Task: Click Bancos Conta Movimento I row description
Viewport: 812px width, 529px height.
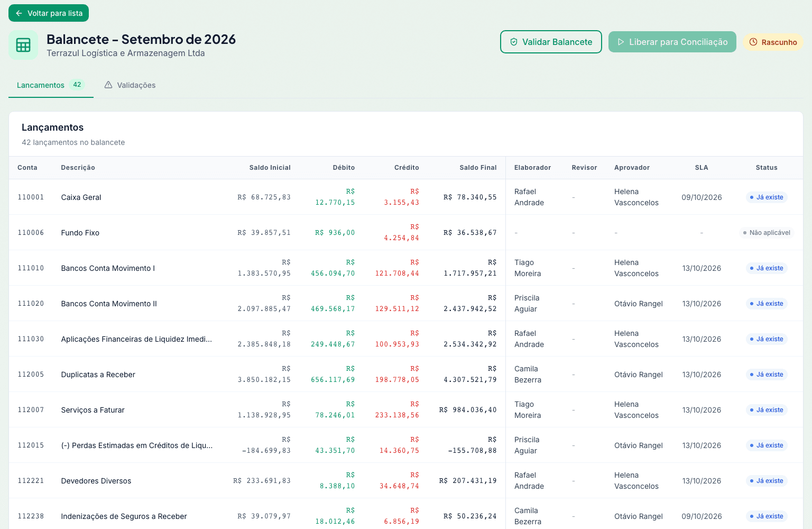Action: point(108,268)
